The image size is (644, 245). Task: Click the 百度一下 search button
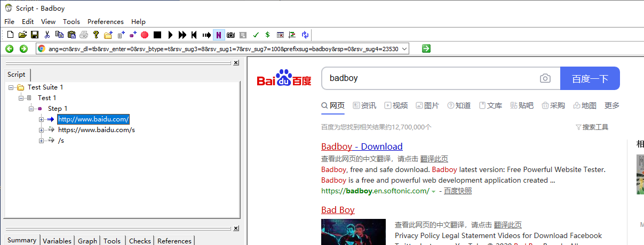[x=590, y=79]
